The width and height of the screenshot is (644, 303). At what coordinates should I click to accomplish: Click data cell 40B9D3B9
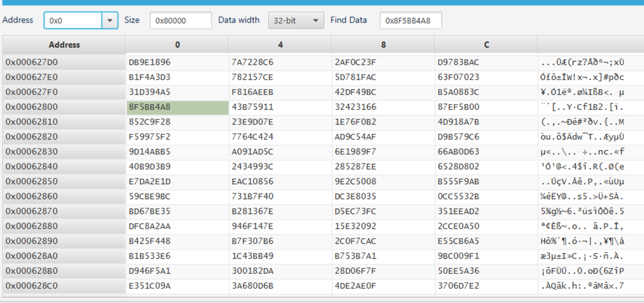click(177, 167)
